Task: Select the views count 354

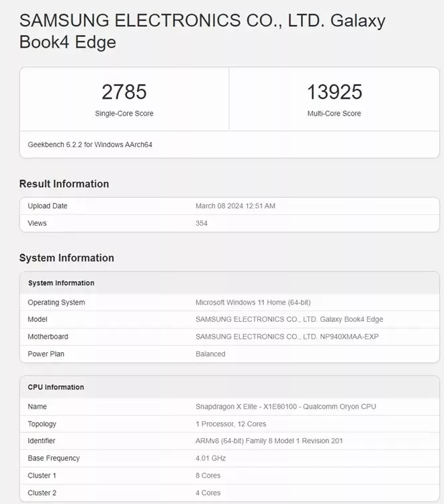Action: point(202,223)
